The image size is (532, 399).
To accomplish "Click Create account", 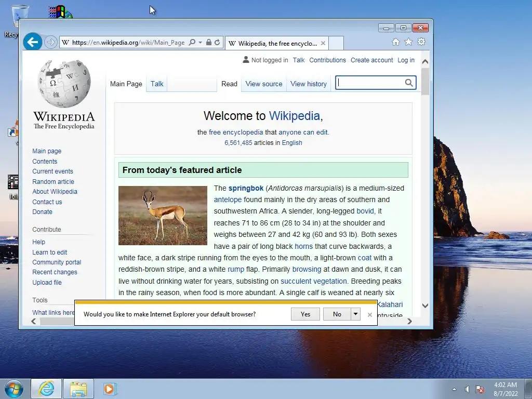I will point(371,60).
